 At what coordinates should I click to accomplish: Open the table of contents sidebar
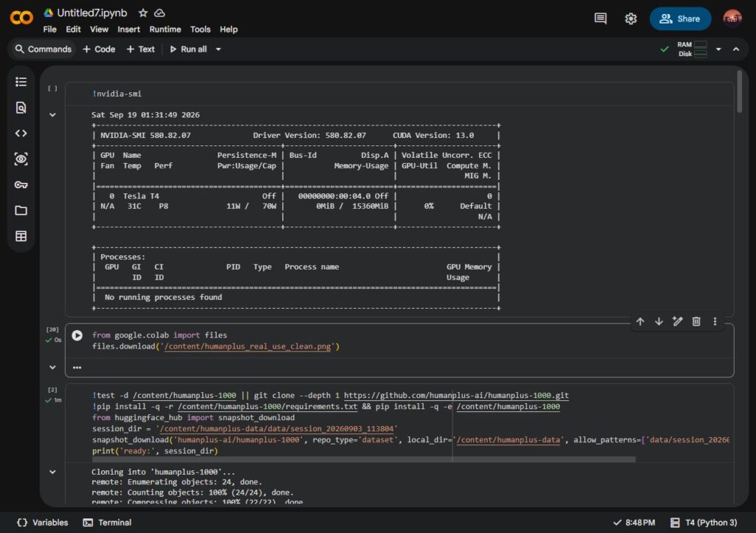click(x=21, y=82)
